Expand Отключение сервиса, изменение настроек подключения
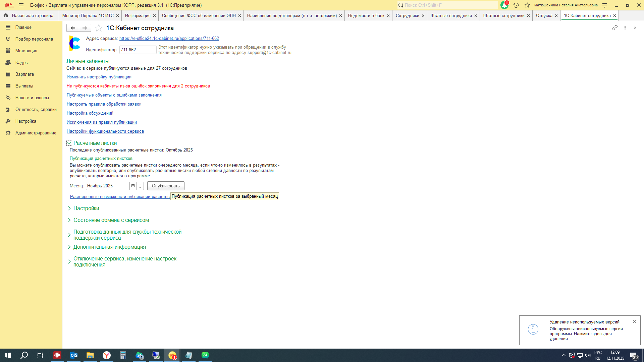The width and height of the screenshot is (644, 362). coord(69,262)
